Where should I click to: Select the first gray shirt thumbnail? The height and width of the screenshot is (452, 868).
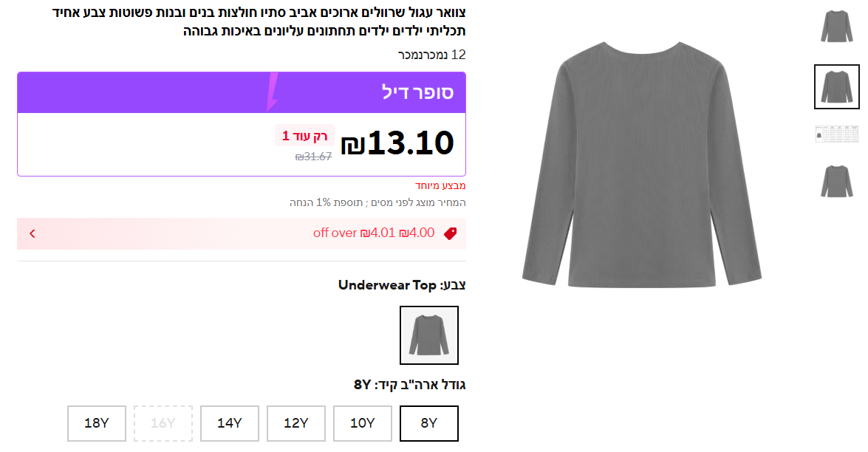point(836,27)
